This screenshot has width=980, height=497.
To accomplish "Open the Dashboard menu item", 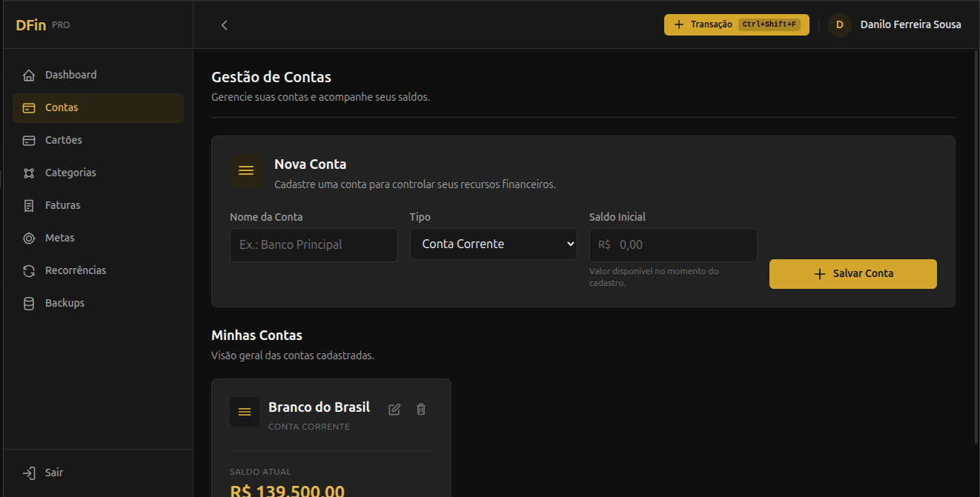I will click(x=98, y=75).
